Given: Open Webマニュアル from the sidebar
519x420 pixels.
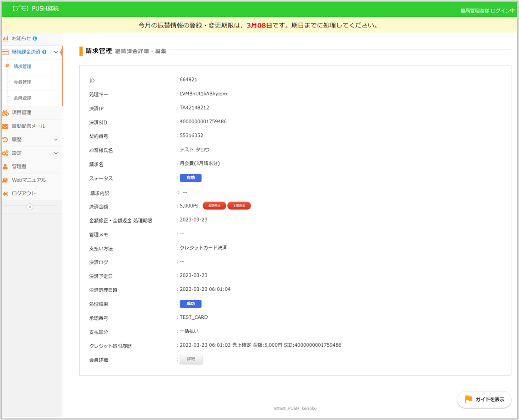Looking at the screenshot, I should (28, 180).
